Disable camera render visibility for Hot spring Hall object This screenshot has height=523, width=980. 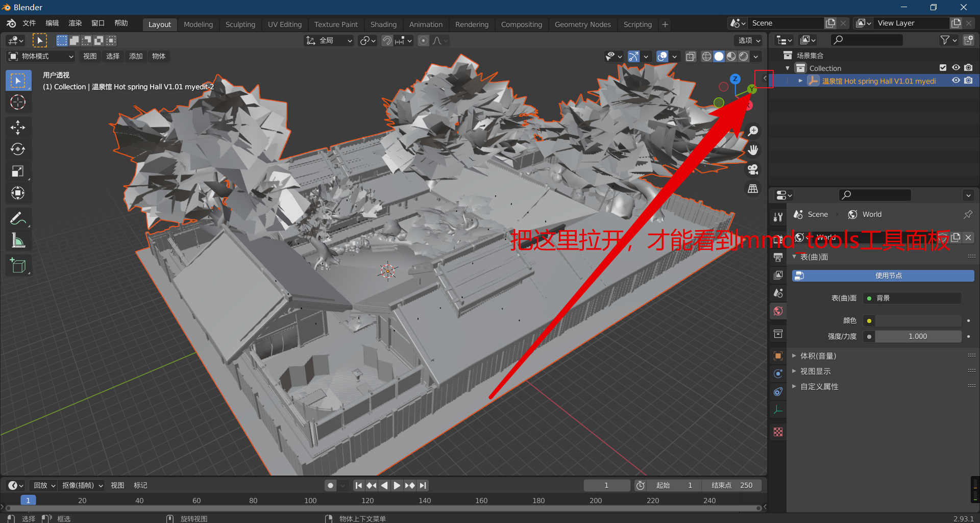pyautogui.click(x=968, y=81)
